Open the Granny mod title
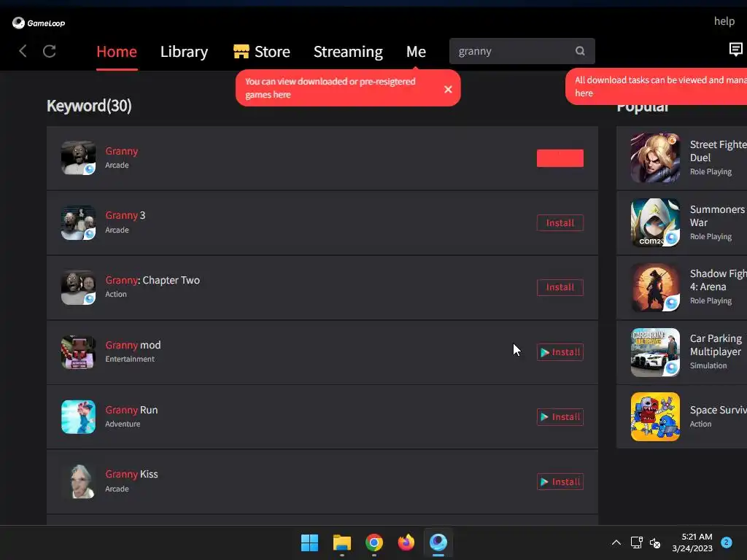Screen dimensions: 747x560 point(133,345)
